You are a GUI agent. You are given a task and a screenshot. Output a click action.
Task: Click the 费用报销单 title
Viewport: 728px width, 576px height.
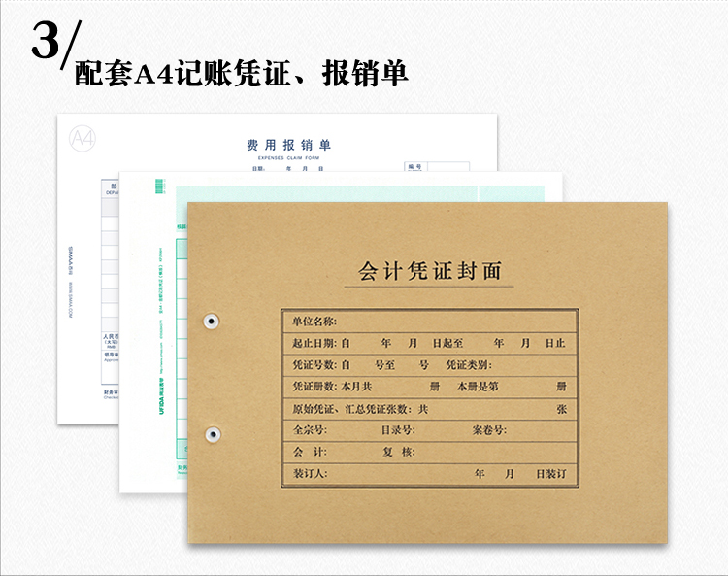tap(289, 146)
